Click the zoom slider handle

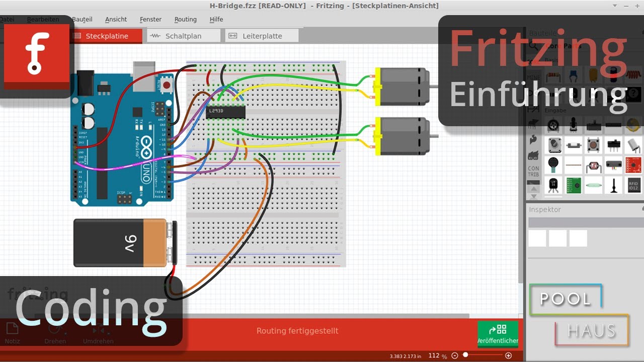[x=465, y=355]
